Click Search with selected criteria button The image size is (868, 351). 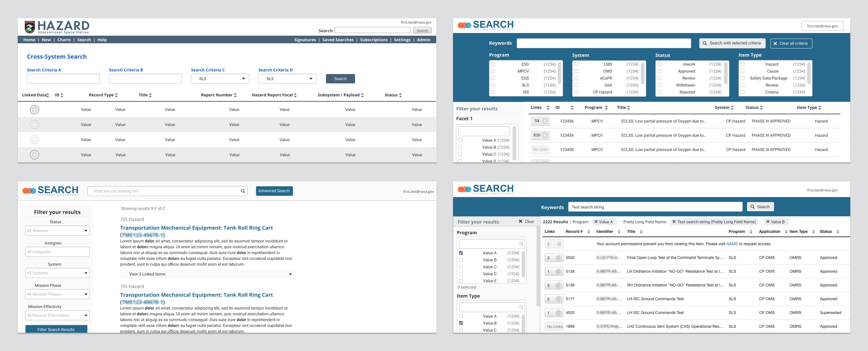(x=732, y=43)
